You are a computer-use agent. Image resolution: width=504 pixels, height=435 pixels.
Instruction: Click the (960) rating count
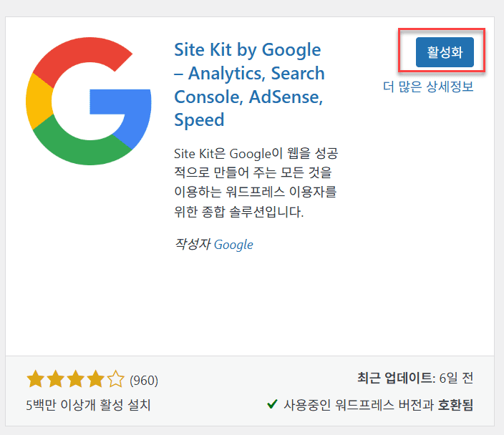pos(144,380)
